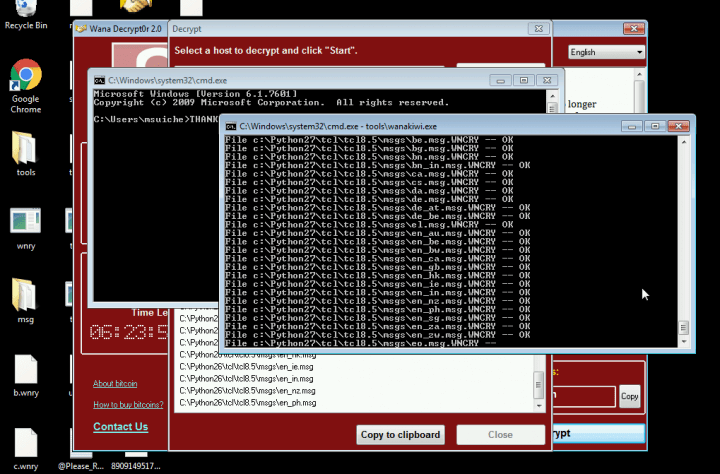Click the Contact Us link
This screenshot has height=474, width=720.
pyautogui.click(x=120, y=427)
